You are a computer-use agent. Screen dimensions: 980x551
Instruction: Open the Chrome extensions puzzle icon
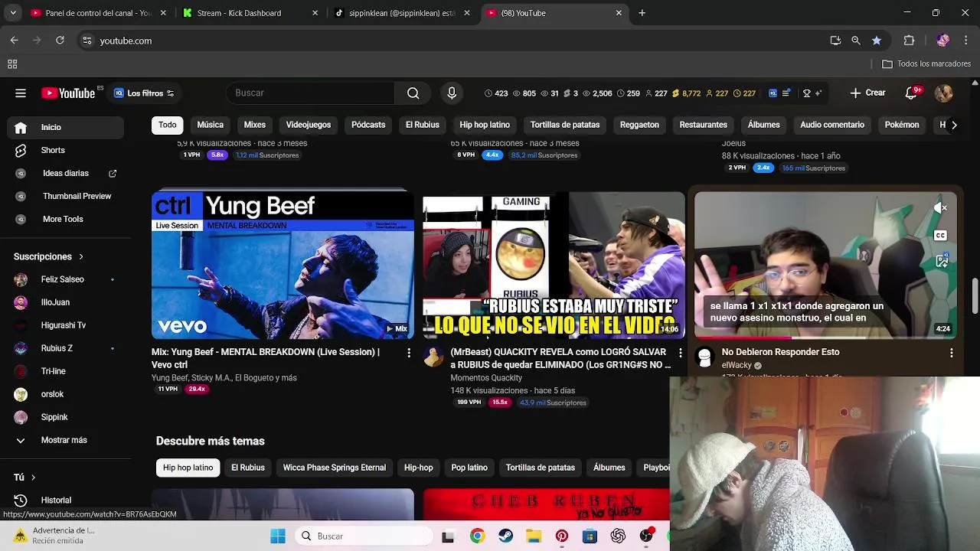(x=909, y=41)
